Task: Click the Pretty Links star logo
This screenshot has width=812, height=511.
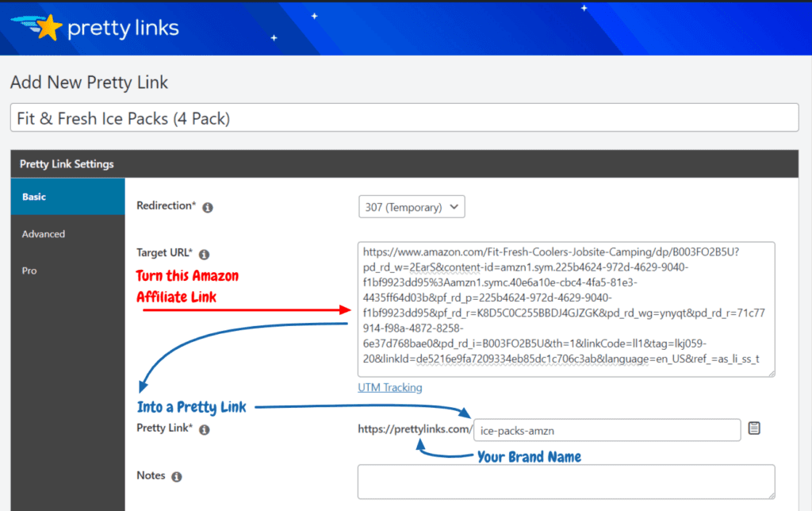Action: pos(50,26)
